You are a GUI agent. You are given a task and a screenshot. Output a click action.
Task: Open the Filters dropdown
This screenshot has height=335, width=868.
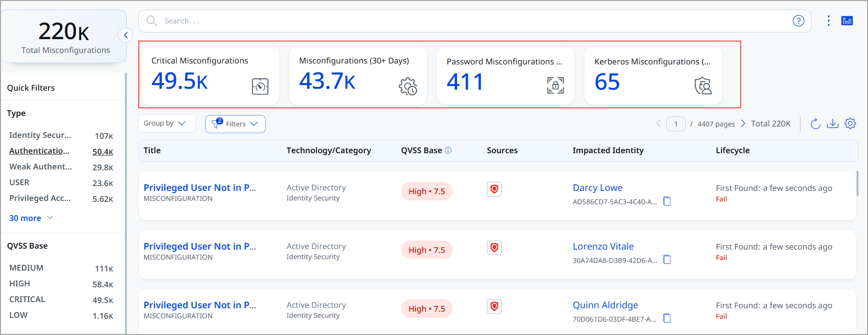[235, 124]
